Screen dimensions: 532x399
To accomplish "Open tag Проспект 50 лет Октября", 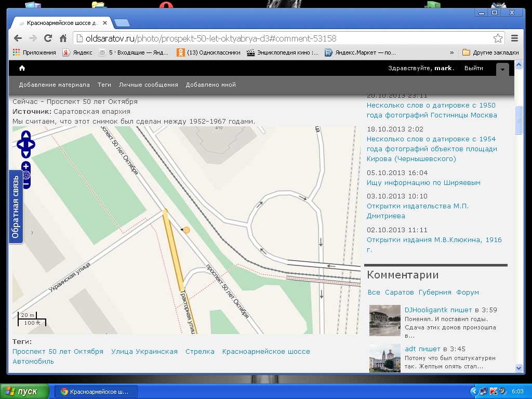I will coord(58,352).
